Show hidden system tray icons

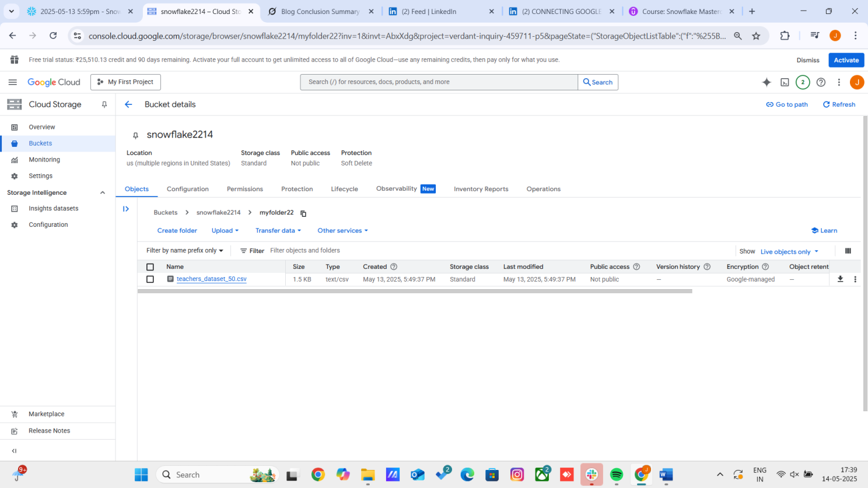720,475
